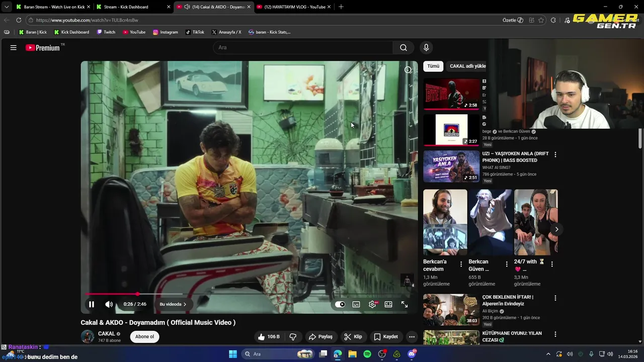Open the player settings gear
The width and height of the screenshot is (644, 362).
(x=372, y=304)
